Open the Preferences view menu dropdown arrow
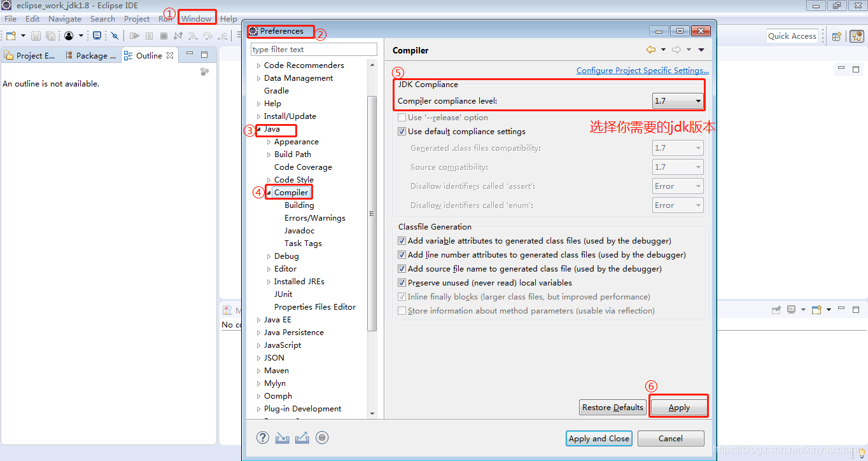 tap(701, 50)
